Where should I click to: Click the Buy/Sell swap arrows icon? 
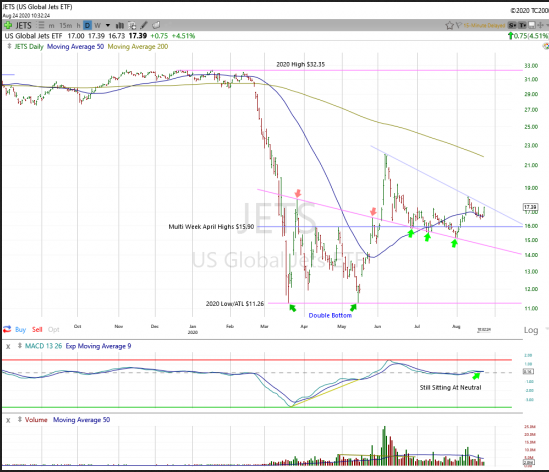pos(7,329)
